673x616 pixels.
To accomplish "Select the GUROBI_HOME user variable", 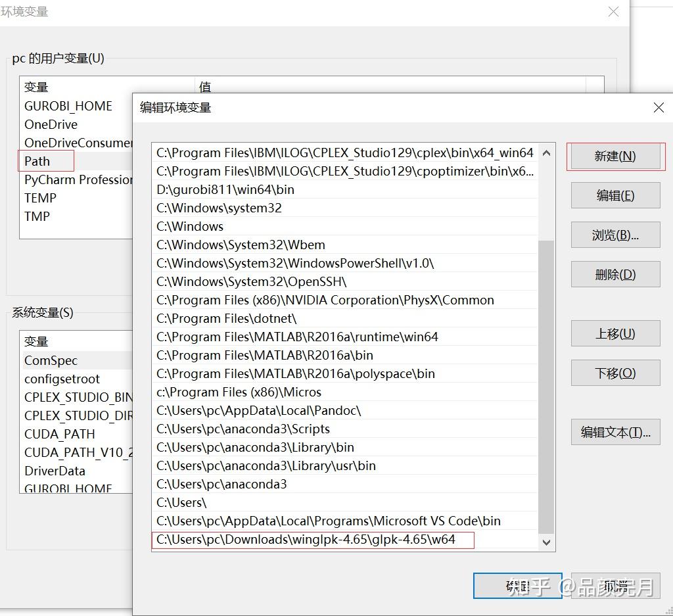I will (x=68, y=106).
